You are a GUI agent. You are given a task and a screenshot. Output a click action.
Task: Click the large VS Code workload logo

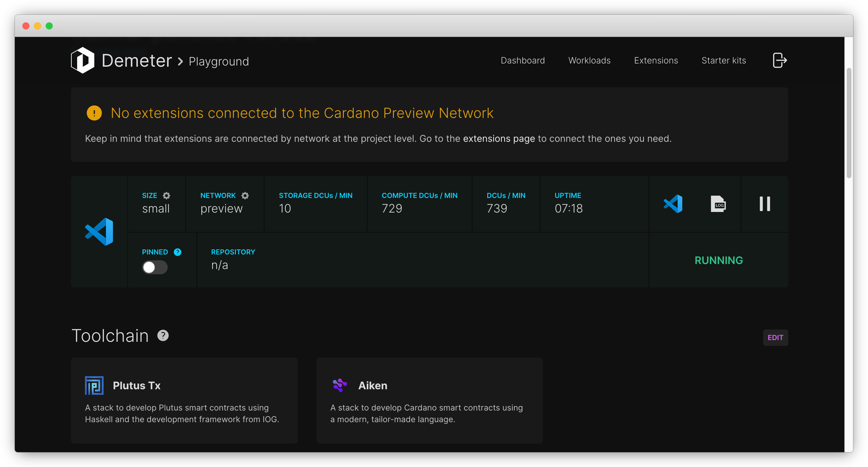point(99,232)
